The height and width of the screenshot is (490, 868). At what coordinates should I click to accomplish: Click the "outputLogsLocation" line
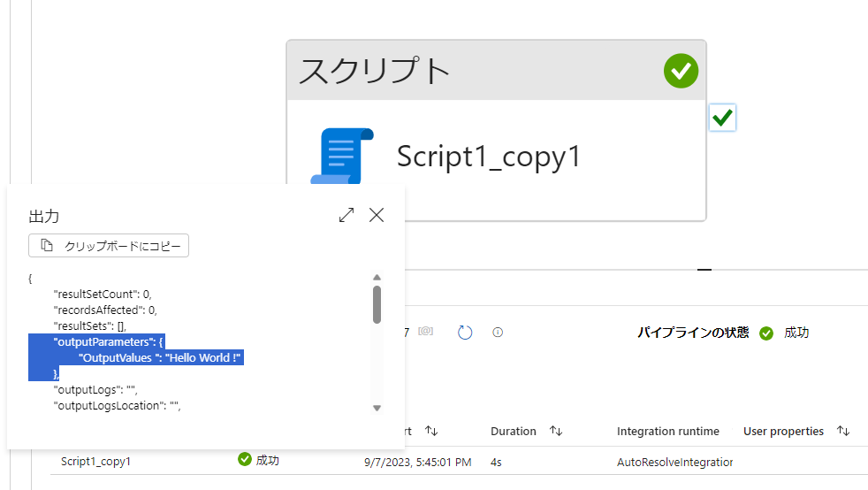(117, 406)
